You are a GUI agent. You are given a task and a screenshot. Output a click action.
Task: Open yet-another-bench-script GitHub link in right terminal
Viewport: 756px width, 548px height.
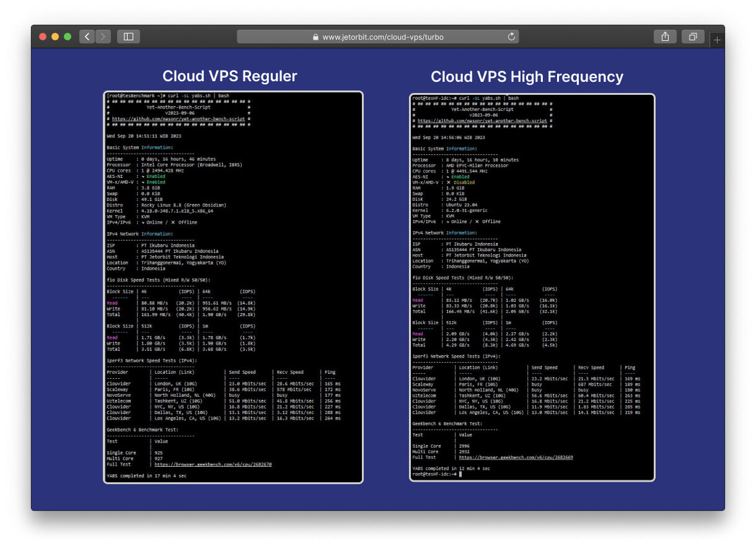[482, 121]
